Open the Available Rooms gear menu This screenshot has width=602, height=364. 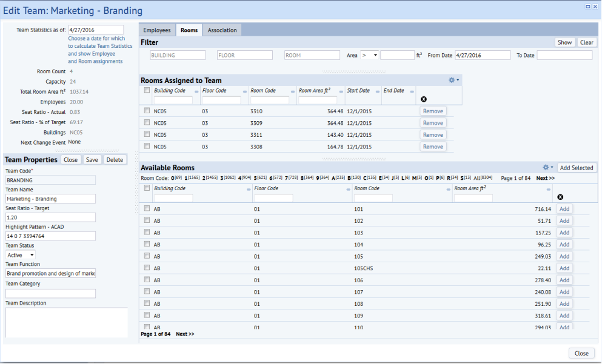[548, 167]
